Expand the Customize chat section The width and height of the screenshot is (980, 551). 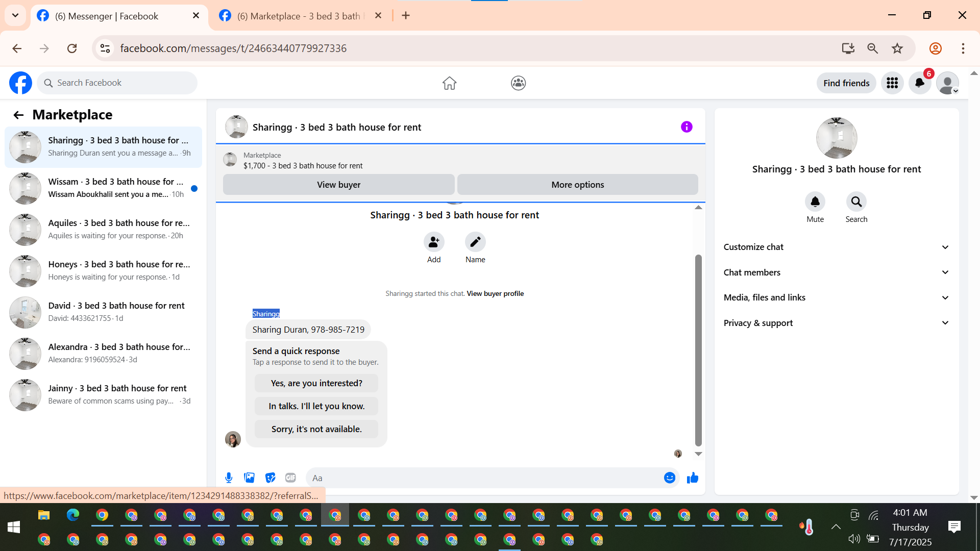[837, 247]
